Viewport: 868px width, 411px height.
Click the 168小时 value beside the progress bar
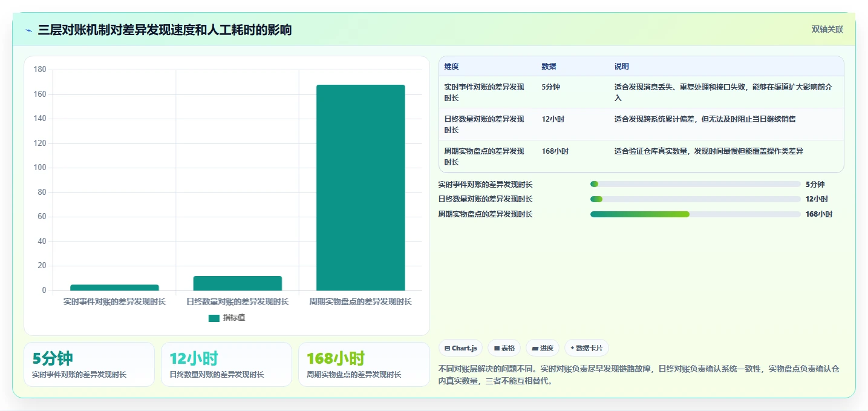coord(819,214)
